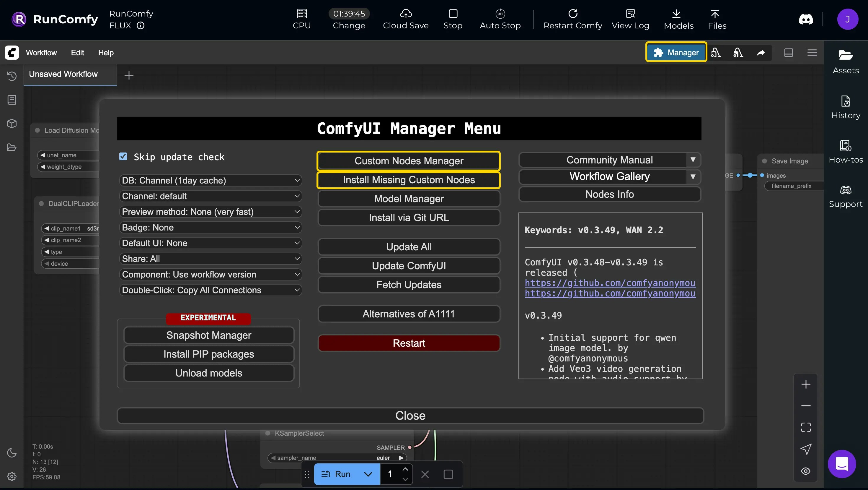This screenshot has height=490, width=868.
Task: Open Preview method dropdown
Action: 211,212
